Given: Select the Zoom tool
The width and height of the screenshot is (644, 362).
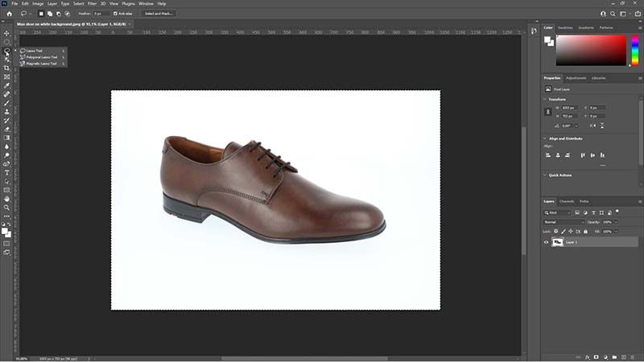Looking at the screenshot, I should click(x=6, y=207).
